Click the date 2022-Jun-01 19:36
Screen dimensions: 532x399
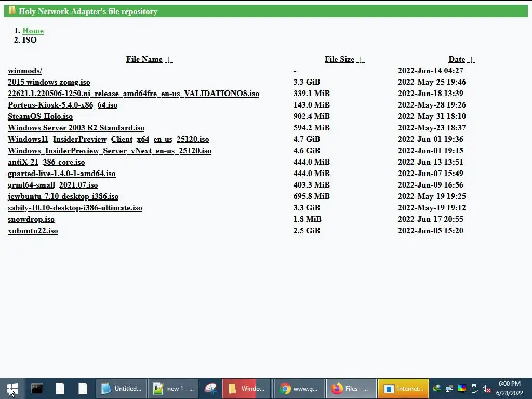(430, 139)
